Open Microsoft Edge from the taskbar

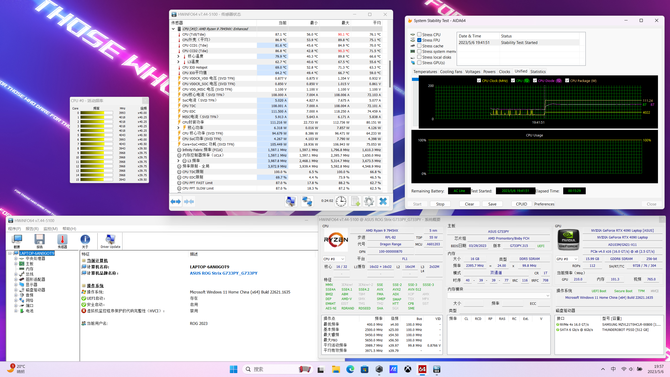coord(350,369)
